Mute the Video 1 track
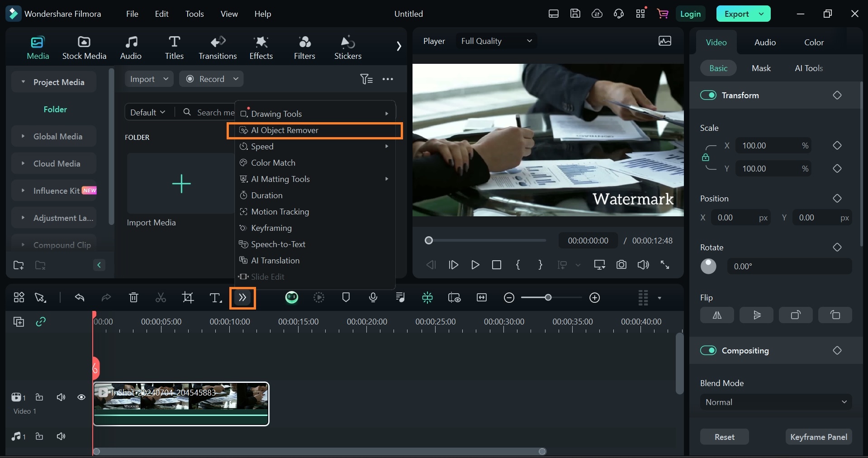 [61, 397]
